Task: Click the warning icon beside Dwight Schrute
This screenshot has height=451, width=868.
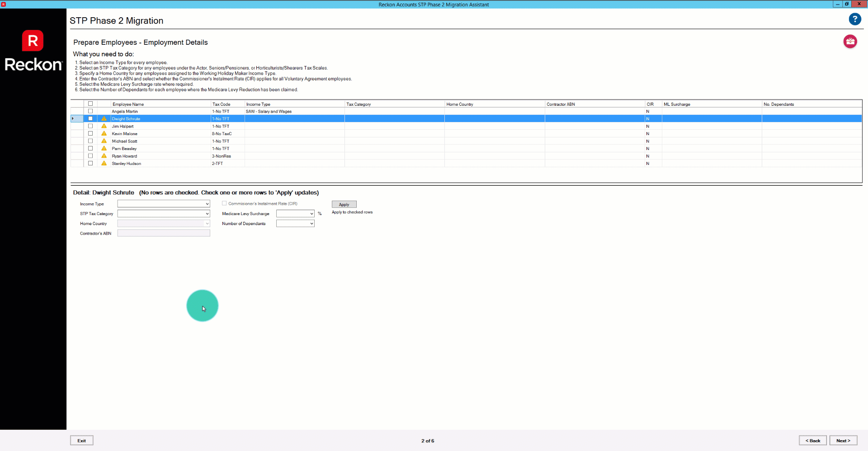Action: (104, 118)
